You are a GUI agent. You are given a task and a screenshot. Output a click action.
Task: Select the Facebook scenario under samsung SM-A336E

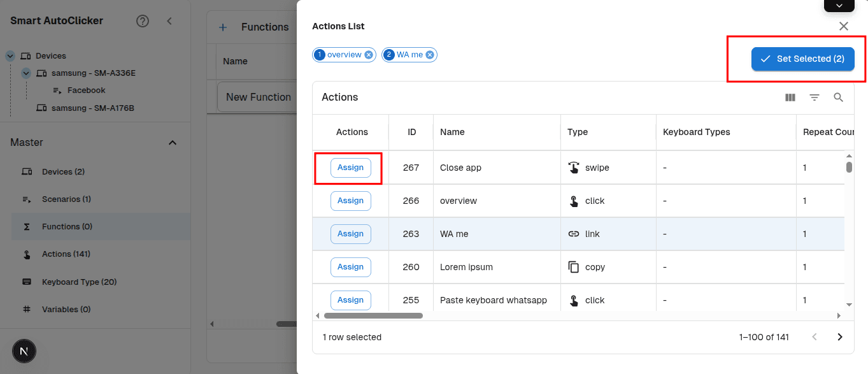tap(85, 90)
